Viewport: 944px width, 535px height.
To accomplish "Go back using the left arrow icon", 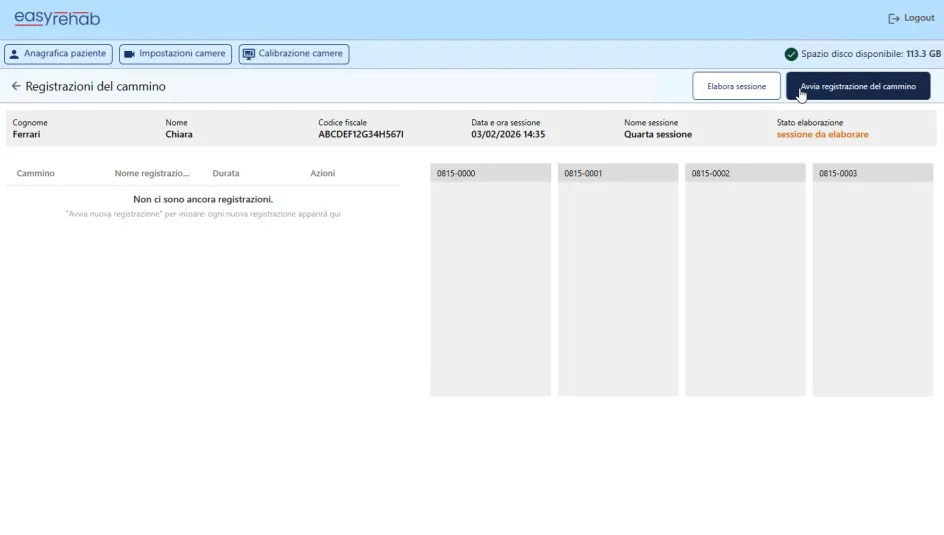I will (16, 87).
